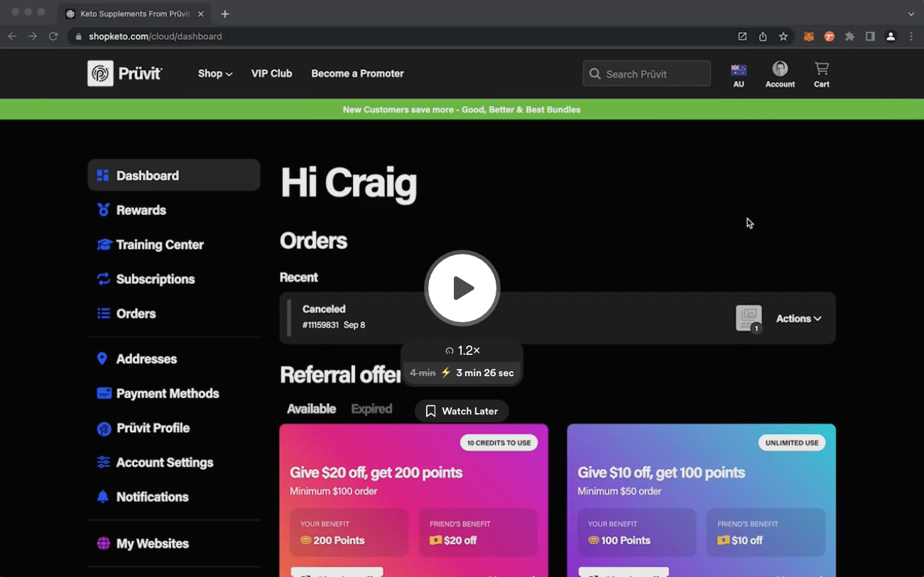The image size is (924, 577).
Task: Open the tab list chevron
Action: click(x=911, y=13)
